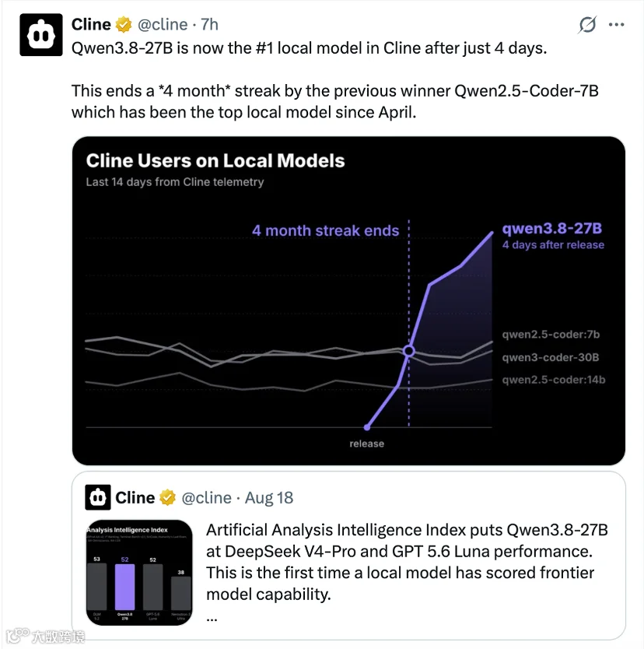
Task: Click the Cline display name in the main tweet
Action: click(92, 24)
